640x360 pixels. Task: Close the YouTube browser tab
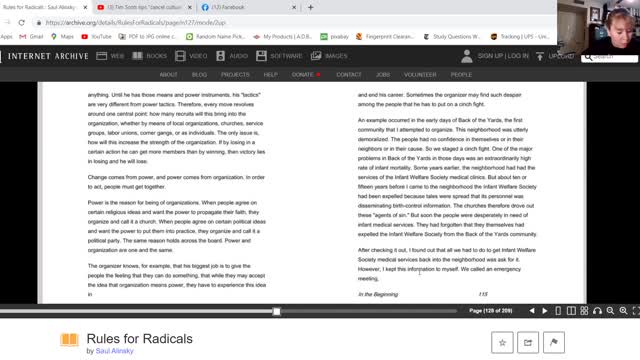[x=190, y=7]
